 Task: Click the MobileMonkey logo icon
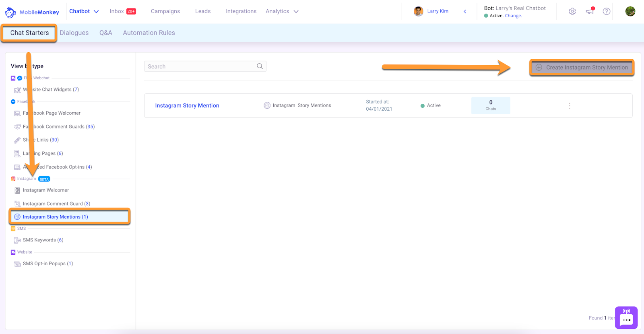(10, 12)
